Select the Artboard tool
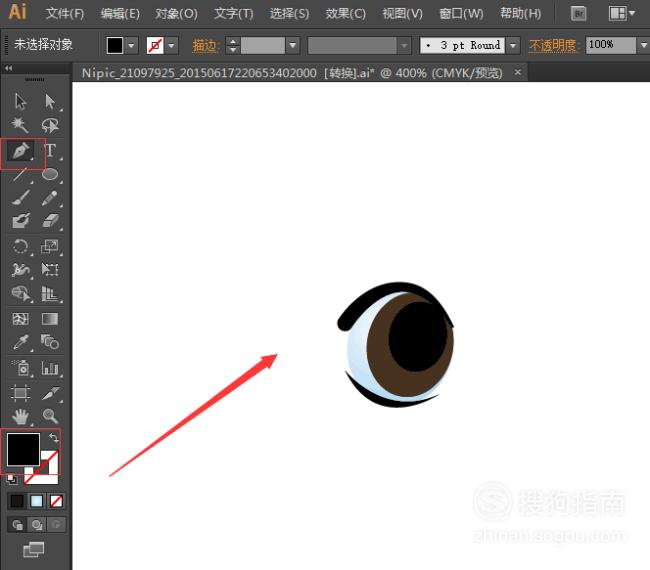Screen dimensions: 650x570 20,393
